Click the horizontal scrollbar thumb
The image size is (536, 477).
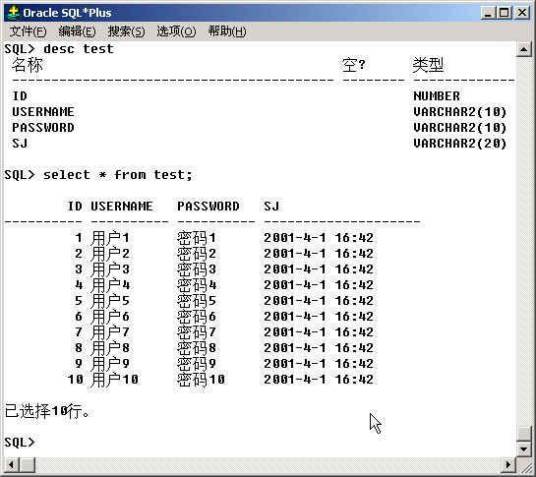[27, 464]
